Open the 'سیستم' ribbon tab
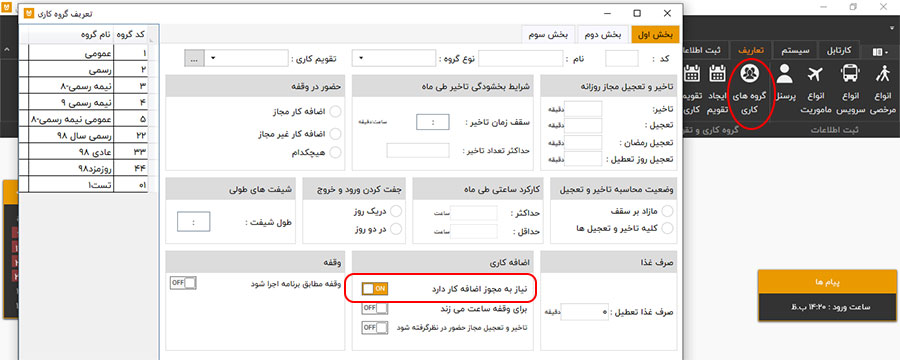The height and width of the screenshot is (360, 900). click(796, 51)
